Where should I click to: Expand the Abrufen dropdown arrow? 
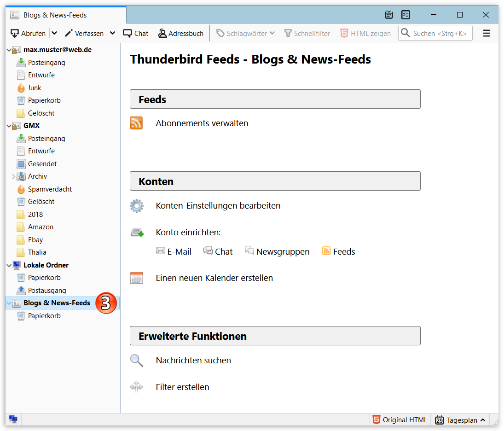[x=54, y=33]
